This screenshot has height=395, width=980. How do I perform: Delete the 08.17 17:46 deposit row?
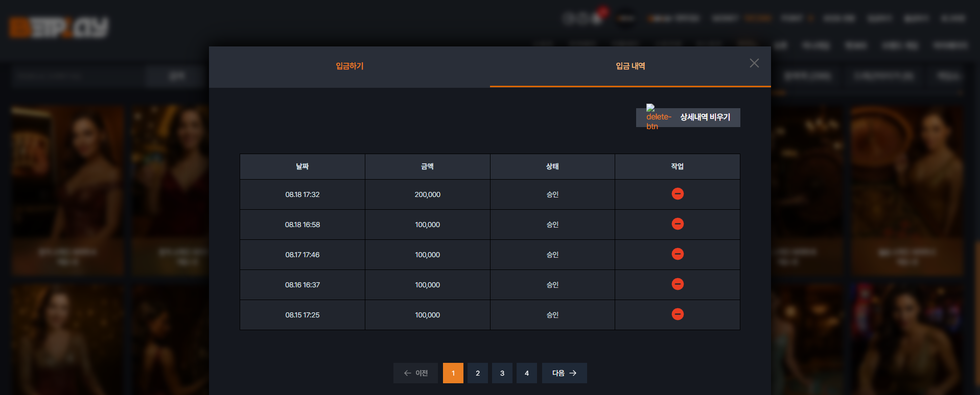[678, 254]
